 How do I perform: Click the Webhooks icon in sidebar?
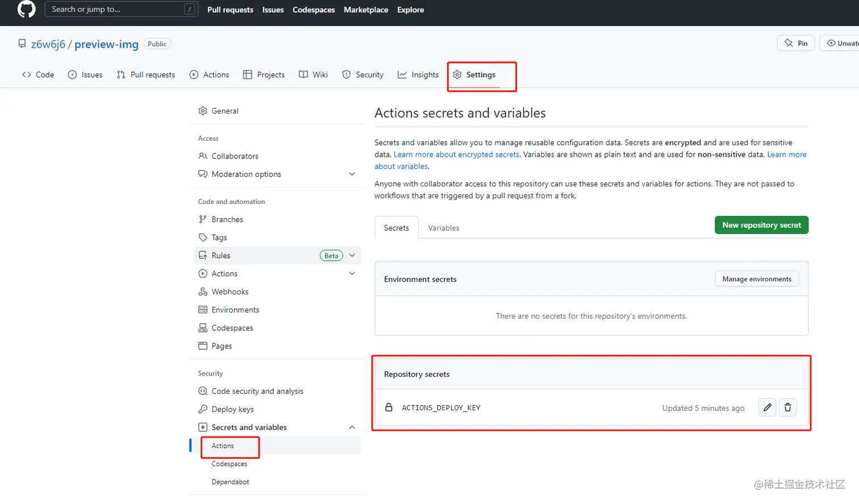[x=203, y=291]
